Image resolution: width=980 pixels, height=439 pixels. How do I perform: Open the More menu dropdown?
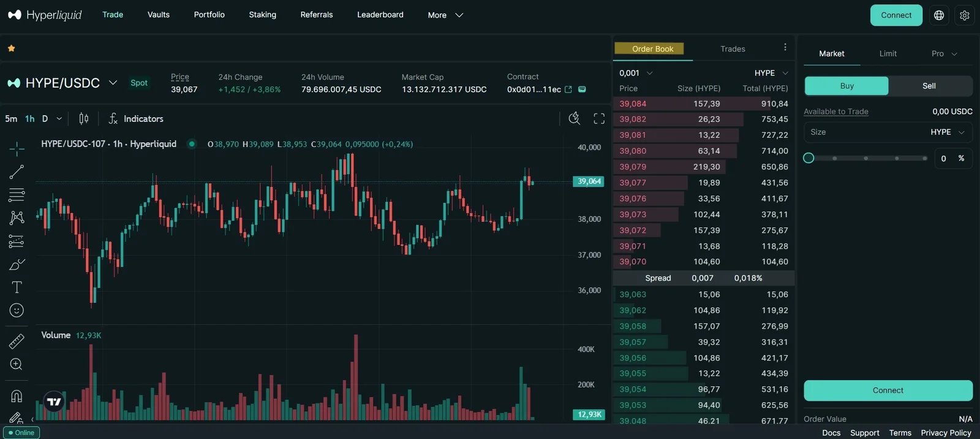(445, 15)
